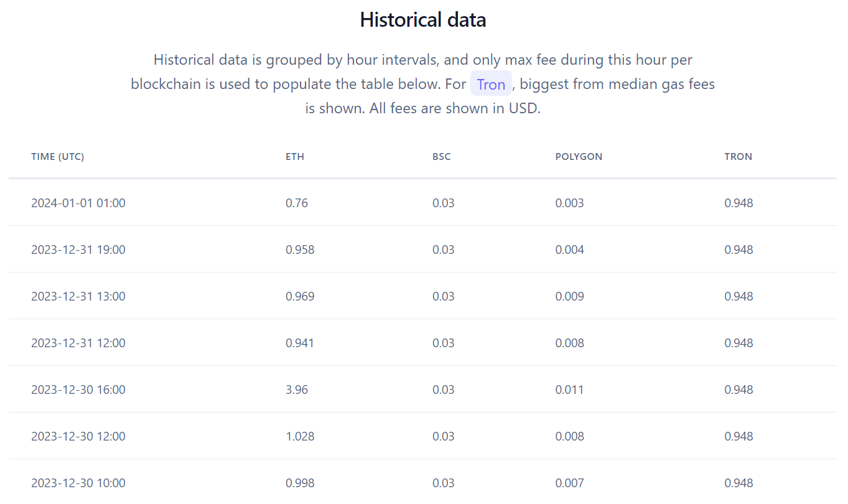Select the 2023-12-31 19:00 row timestamp
This screenshot has width=848, height=504.
click(78, 250)
